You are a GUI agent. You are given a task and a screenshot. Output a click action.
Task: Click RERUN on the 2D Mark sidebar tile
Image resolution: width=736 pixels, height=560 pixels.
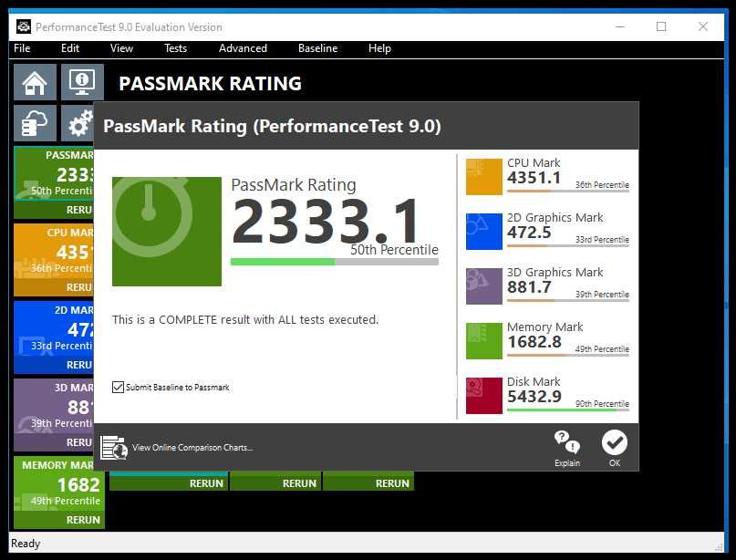click(78, 365)
